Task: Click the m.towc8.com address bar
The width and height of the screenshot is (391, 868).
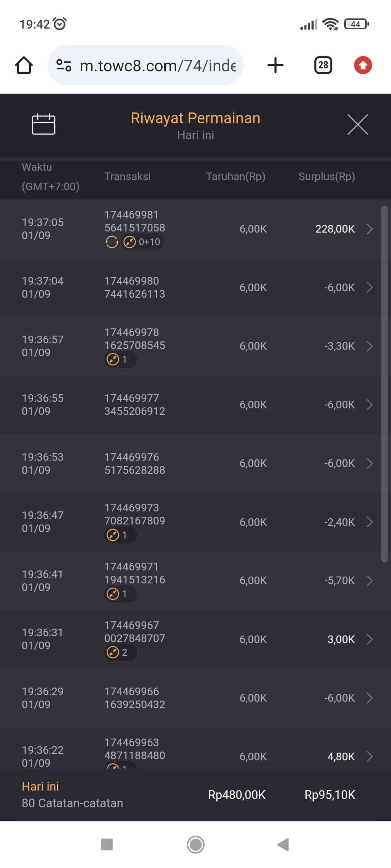Action: (x=157, y=65)
